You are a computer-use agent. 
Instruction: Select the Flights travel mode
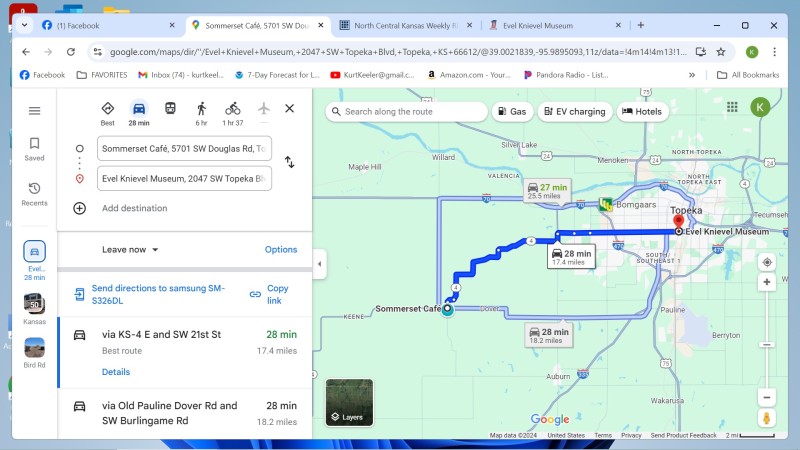(x=264, y=109)
